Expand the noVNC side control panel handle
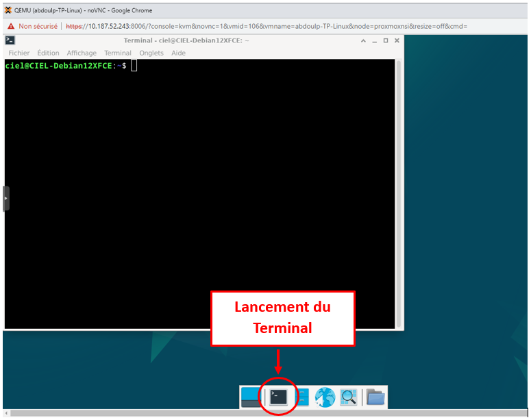The image size is (531, 420). (x=6, y=199)
